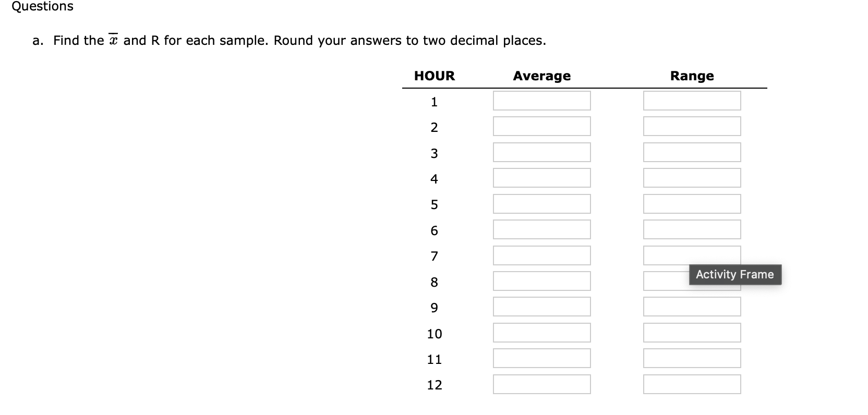Click the Average field for Hour 12
The image size is (868, 415).
(x=541, y=384)
